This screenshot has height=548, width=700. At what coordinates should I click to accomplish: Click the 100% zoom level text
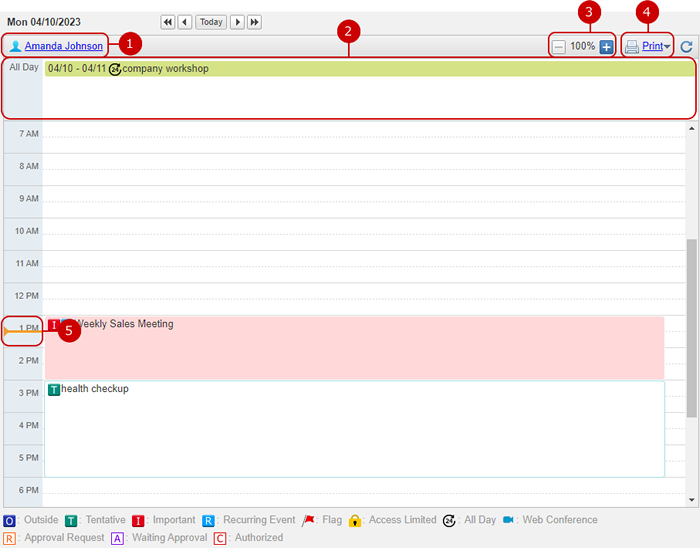coord(582,46)
